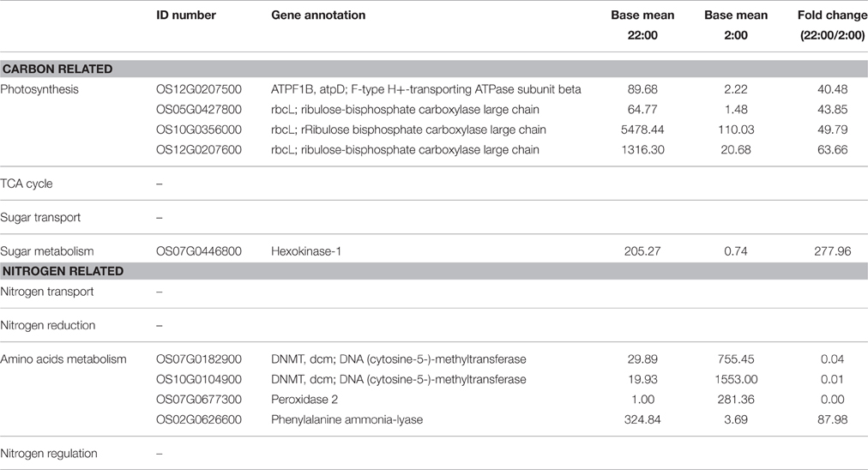
Task: Click the Gene annotation column header
Action: [x=318, y=15]
